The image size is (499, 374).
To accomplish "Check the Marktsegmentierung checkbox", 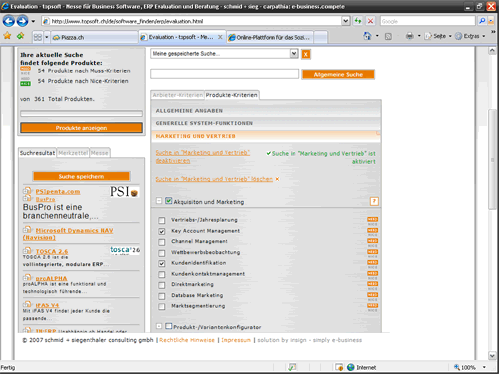I will [162, 306].
